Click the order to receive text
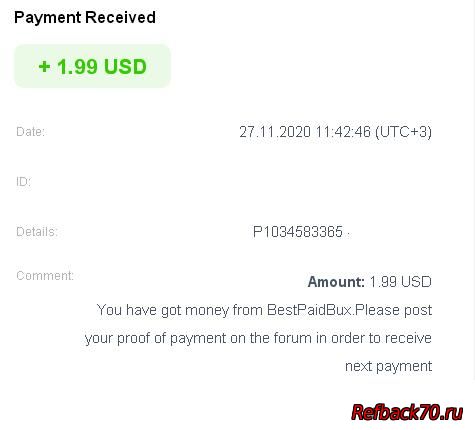 [381, 338]
